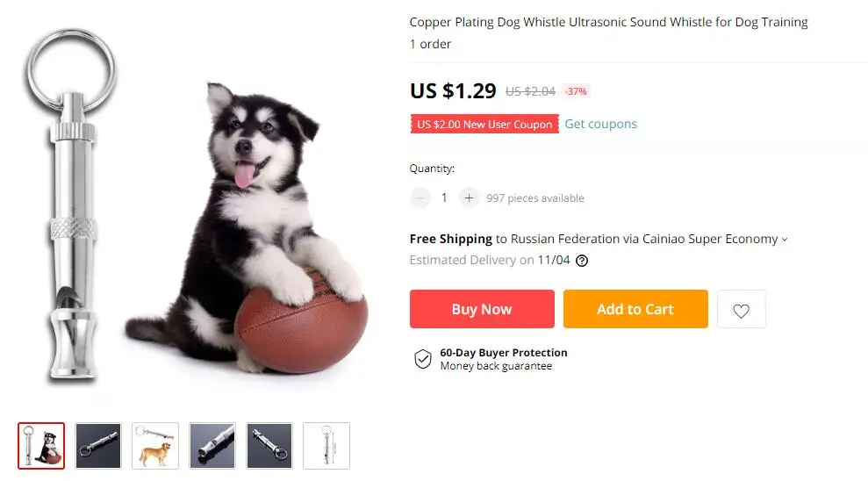Click the 60-Day Buyer Protection text
Image resolution: width=868 pixels, height=481 pixels.
click(503, 353)
